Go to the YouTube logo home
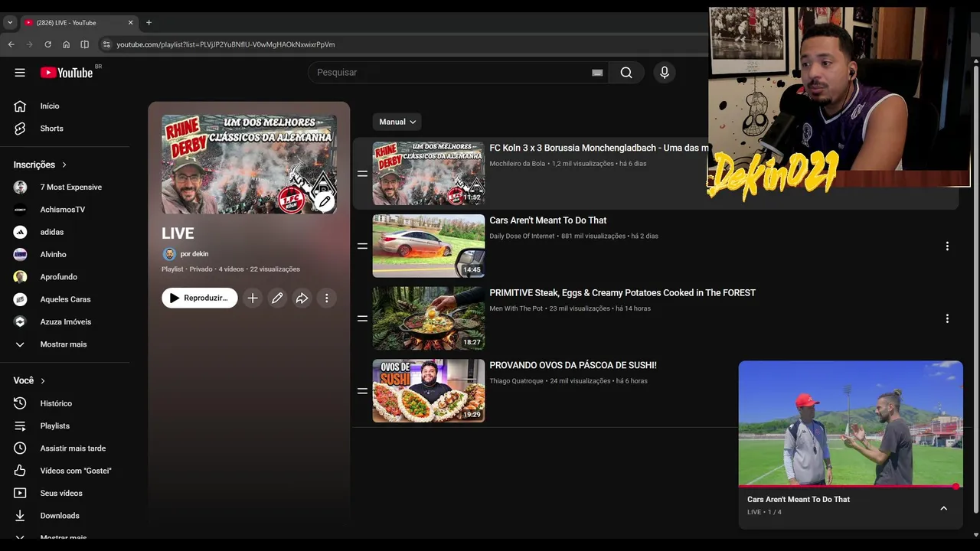This screenshot has height=551, width=980. point(67,73)
